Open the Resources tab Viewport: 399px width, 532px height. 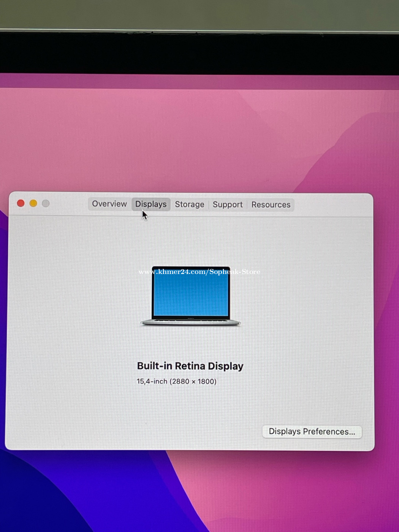point(271,204)
